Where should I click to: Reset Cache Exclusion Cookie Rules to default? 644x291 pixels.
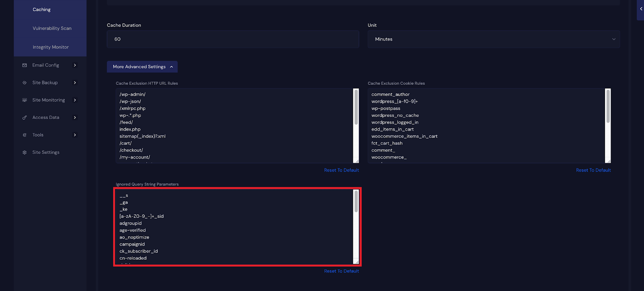(x=593, y=170)
